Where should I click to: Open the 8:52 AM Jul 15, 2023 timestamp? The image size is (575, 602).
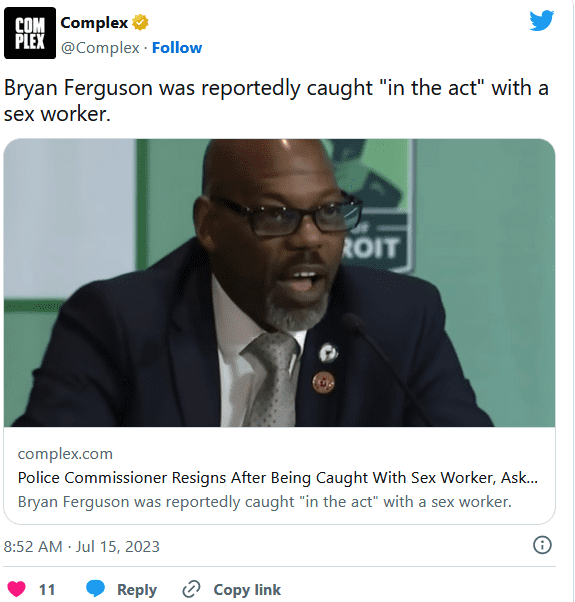[81, 547]
